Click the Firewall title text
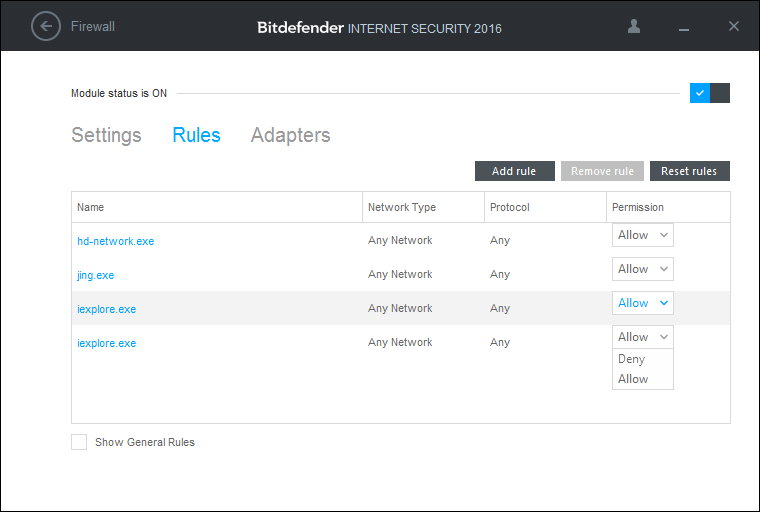 click(93, 26)
